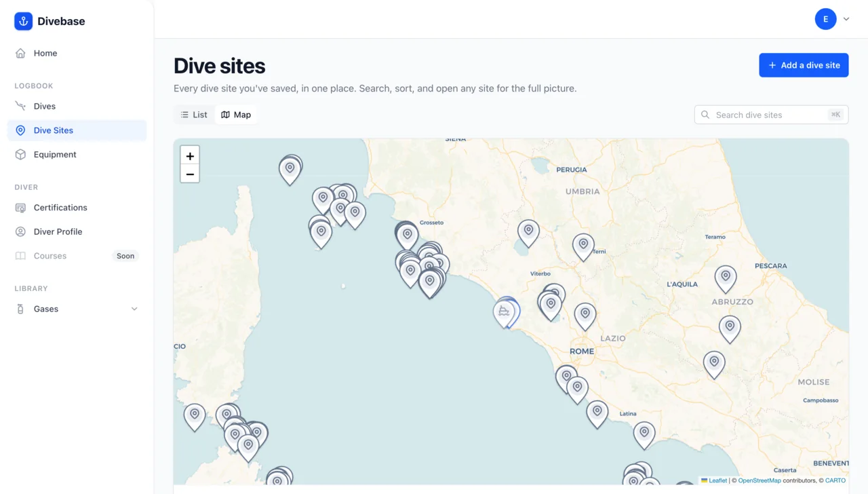Open the Certifications page

click(77, 208)
